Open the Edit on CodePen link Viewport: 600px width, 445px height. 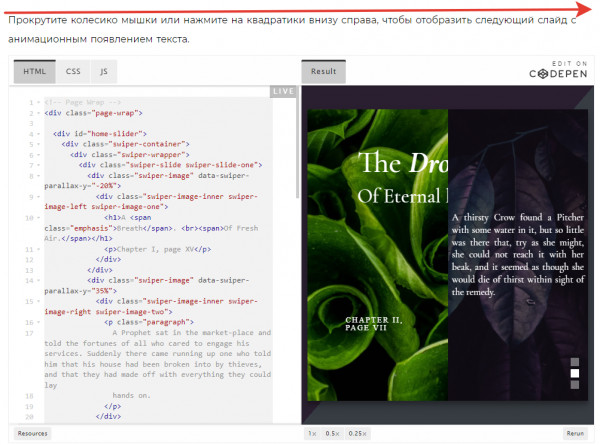[x=558, y=70]
